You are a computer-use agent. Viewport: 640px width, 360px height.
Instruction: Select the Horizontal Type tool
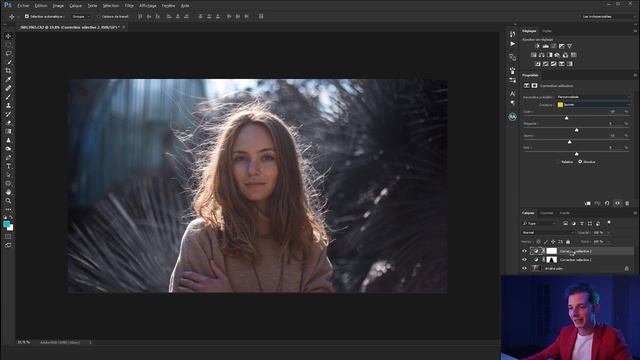click(x=8, y=166)
